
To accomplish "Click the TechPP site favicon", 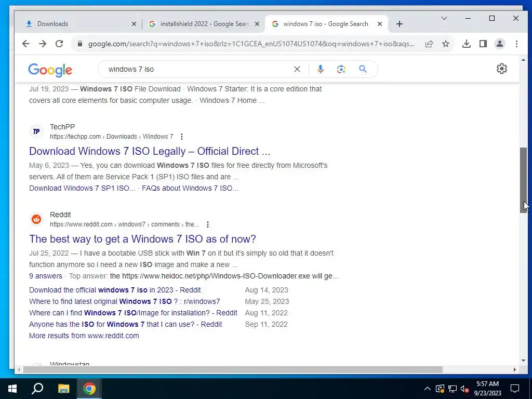I will (36, 131).
